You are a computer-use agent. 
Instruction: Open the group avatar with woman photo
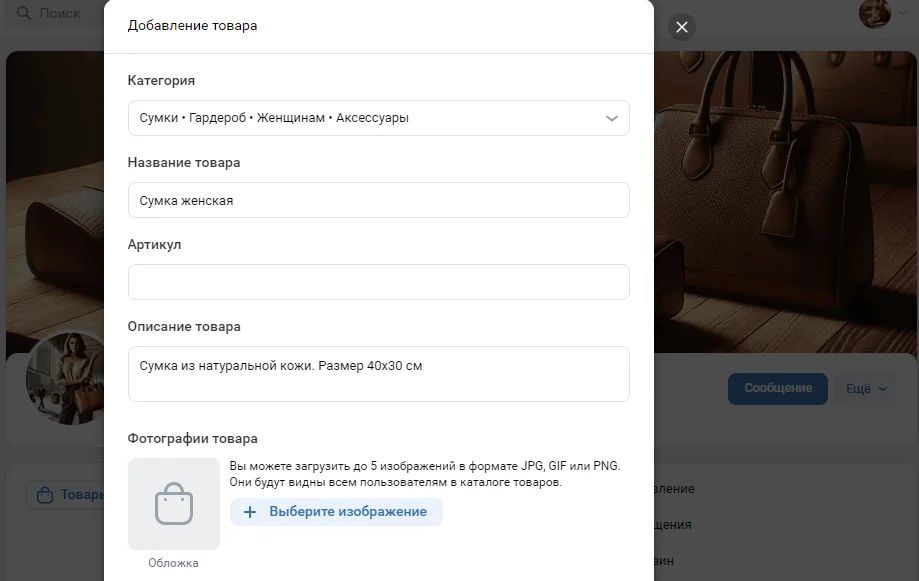(x=65, y=378)
